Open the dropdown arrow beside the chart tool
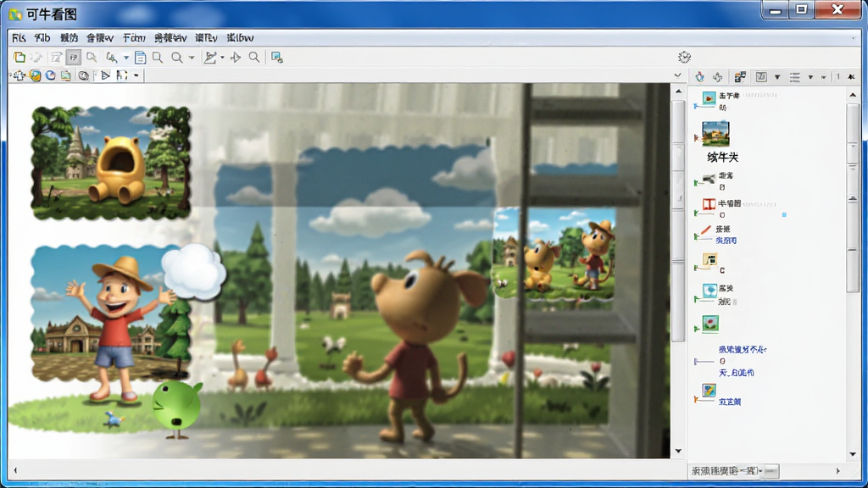Image resolution: width=868 pixels, height=488 pixels. (x=223, y=57)
